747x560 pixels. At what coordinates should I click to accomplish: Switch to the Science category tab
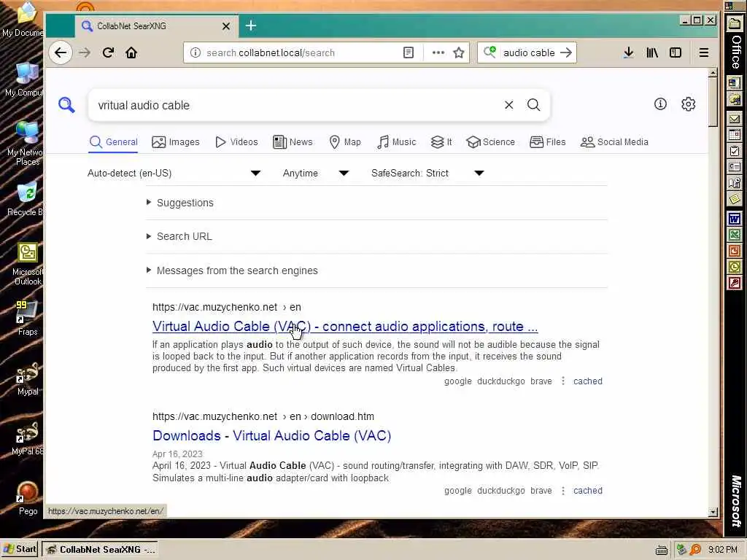coord(491,142)
